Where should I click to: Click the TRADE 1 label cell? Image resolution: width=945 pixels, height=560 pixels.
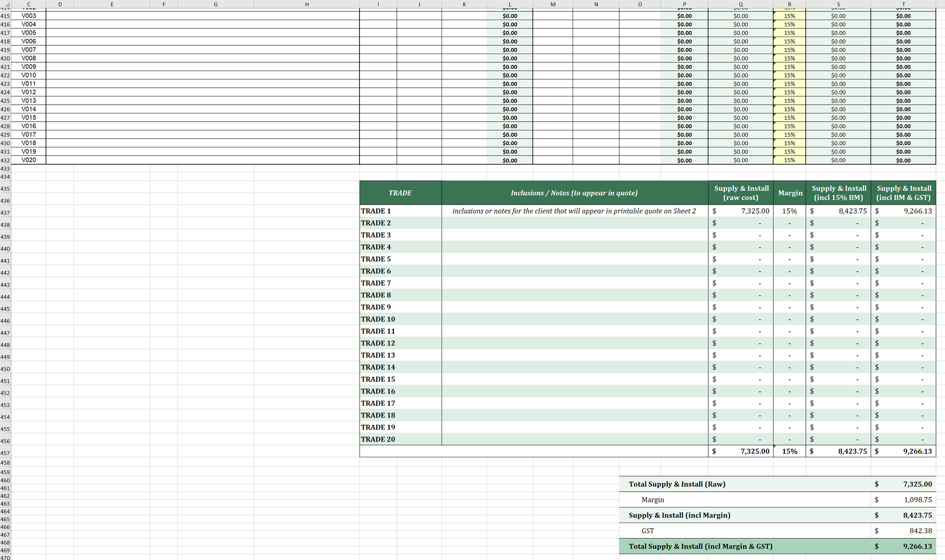pos(400,211)
